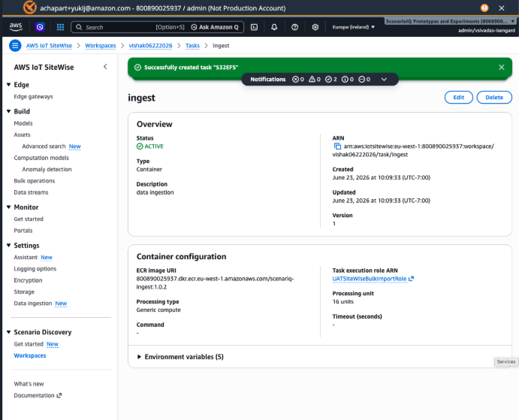Screen dimensions: 519x420
Task: Open Encryption in sidebar
Action: [28, 280]
